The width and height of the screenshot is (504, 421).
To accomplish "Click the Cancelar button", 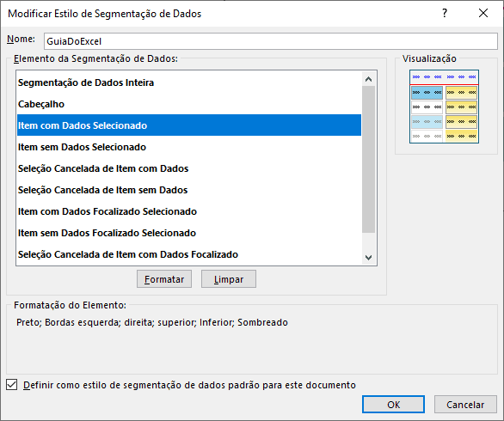I will coord(465,405).
